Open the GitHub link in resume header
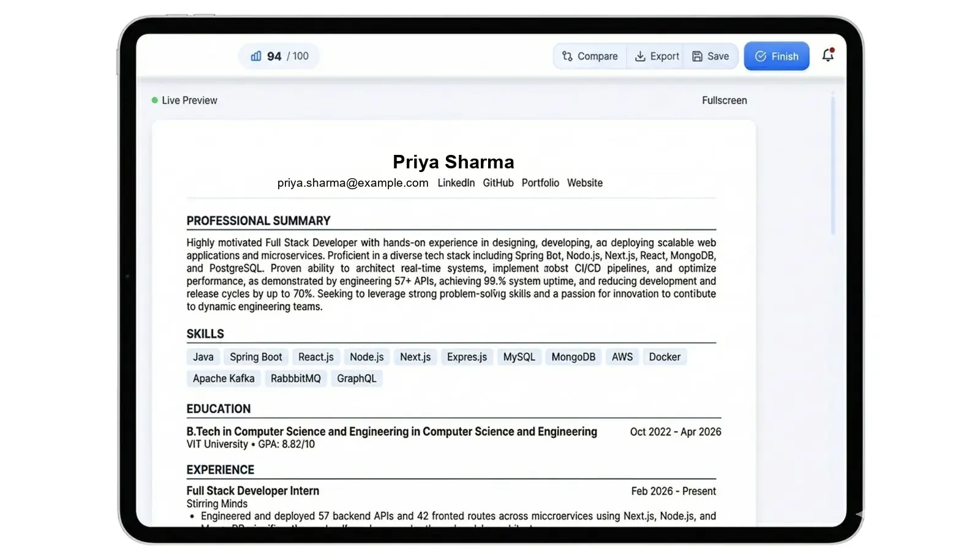Image resolution: width=980 pixels, height=551 pixels. (x=498, y=183)
